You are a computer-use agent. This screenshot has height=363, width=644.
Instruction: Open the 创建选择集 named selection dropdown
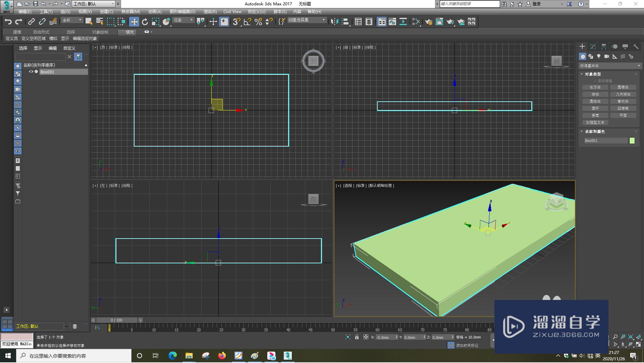(307, 20)
